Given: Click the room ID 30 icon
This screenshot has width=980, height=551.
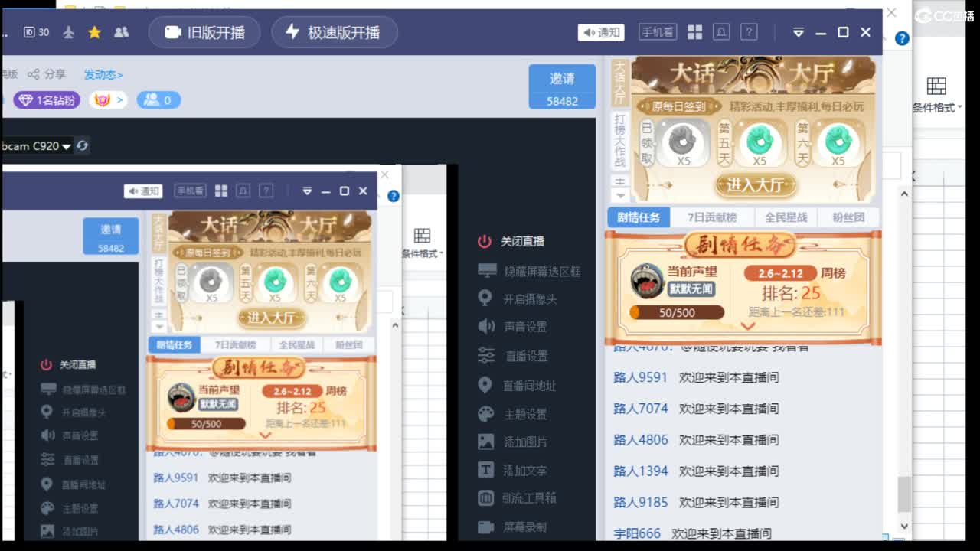Looking at the screenshot, I should (36, 32).
